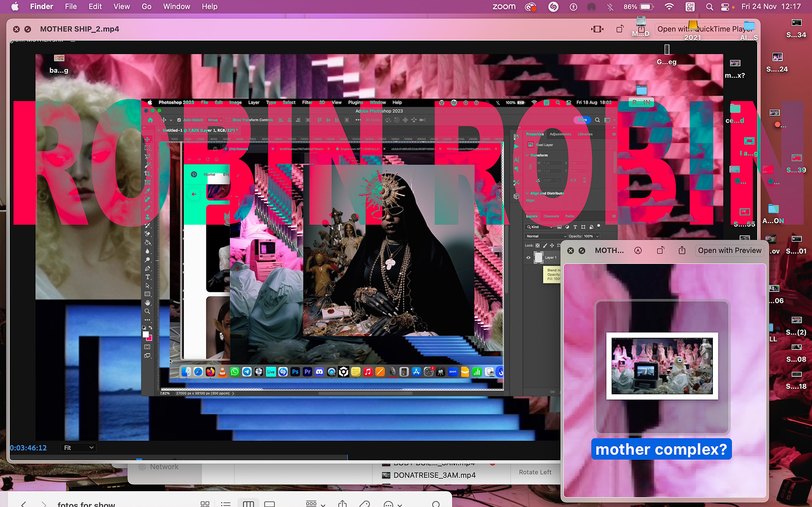
Task: Open the Wi-Fi menu
Action: (x=669, y=6)
